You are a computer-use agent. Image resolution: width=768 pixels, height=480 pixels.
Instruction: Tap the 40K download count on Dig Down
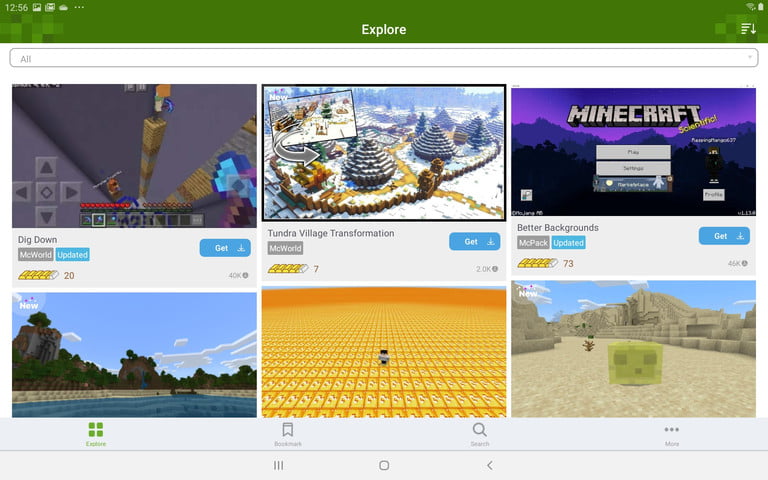coord(238,275)
